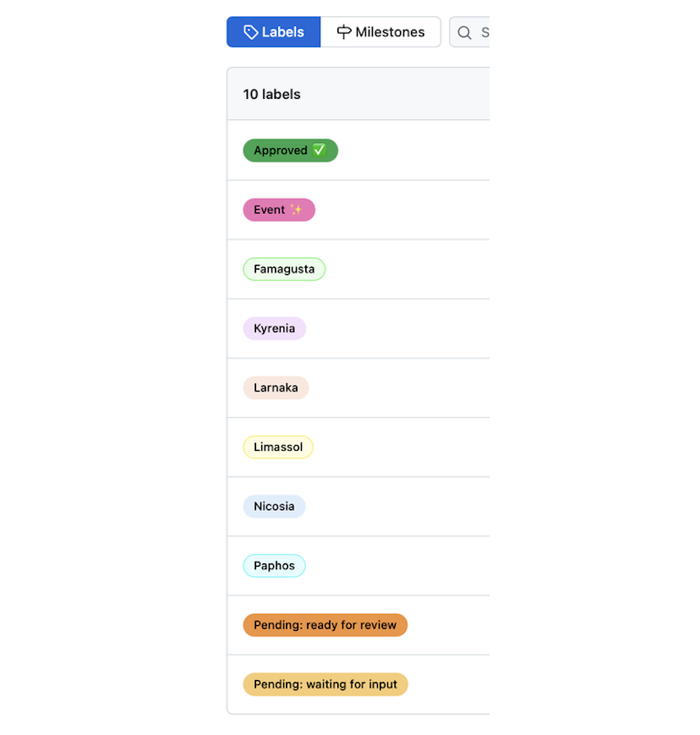The height and width of the screenshot is (735, 700).
Task: Click the magnifying glass search icon
Action: (x=463, y=32)
